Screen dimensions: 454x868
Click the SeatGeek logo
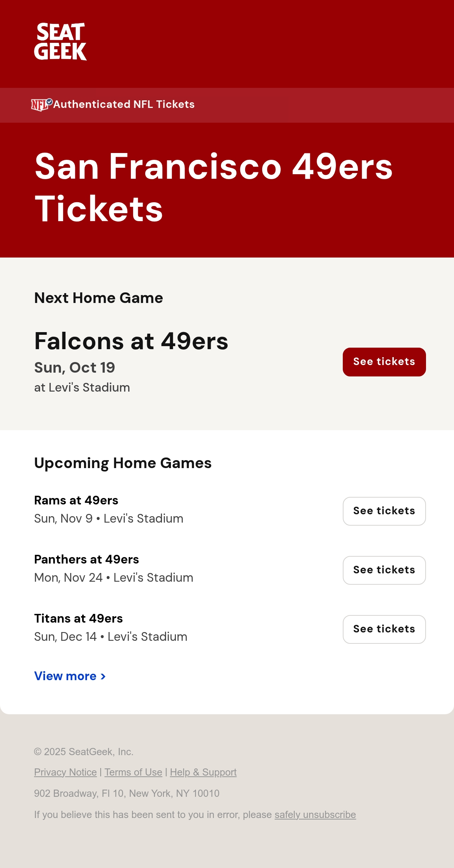[x=61, y=42]
